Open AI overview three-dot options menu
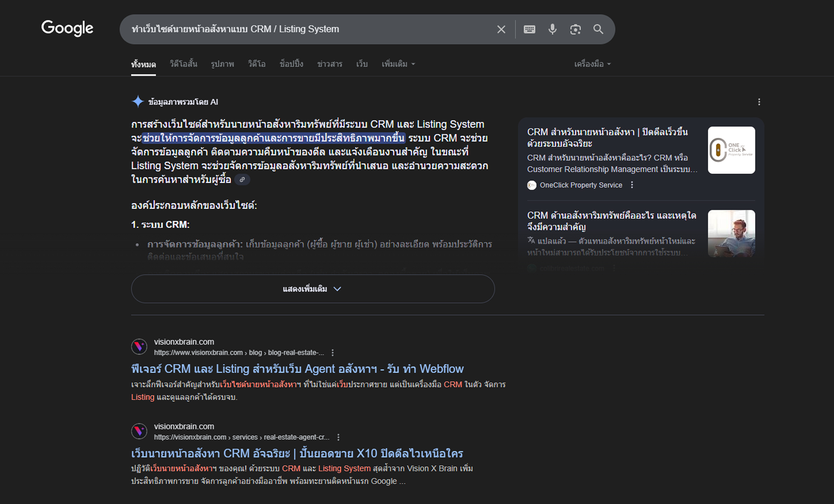 759,102
